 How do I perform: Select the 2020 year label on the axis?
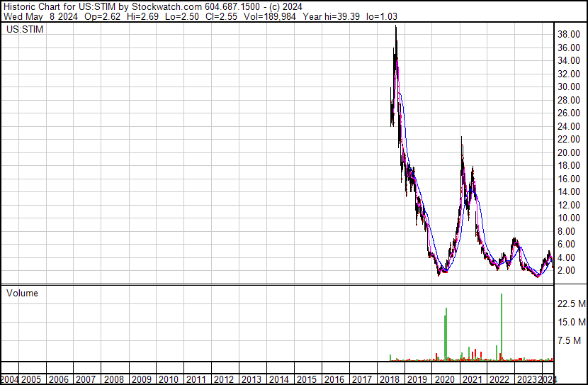point(445,379)
